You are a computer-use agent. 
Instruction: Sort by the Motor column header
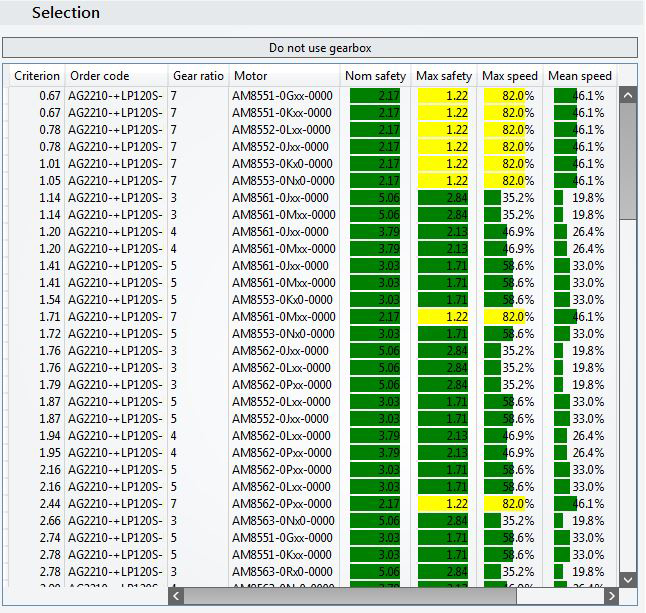coord(284,76)
